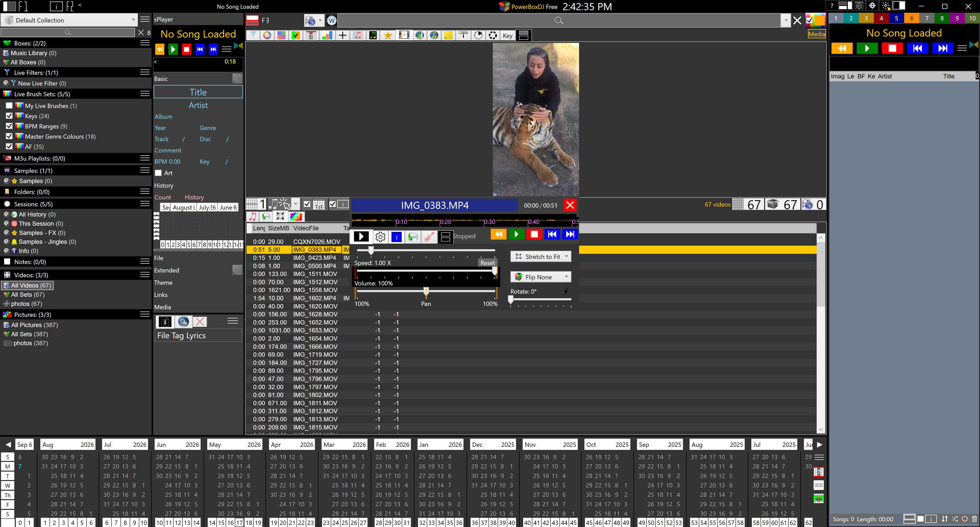Click the funnel filter icon in toolbar

click(x=253, y=35)
